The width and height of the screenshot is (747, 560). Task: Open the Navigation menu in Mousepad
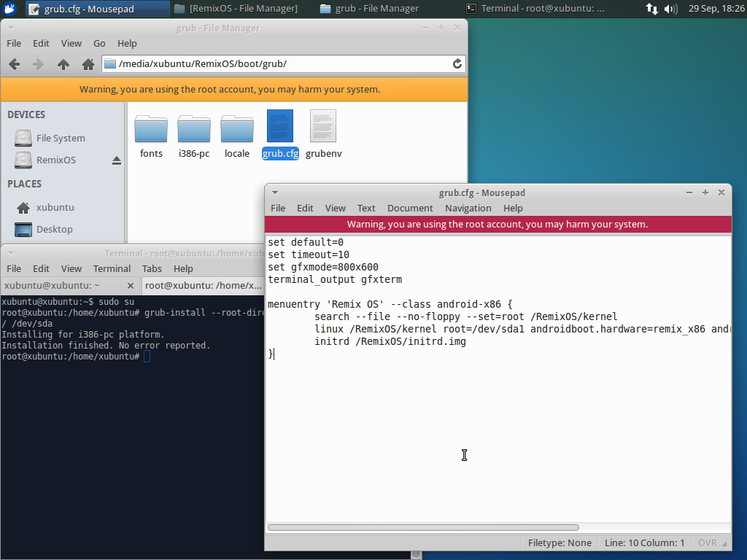[468, 208]
